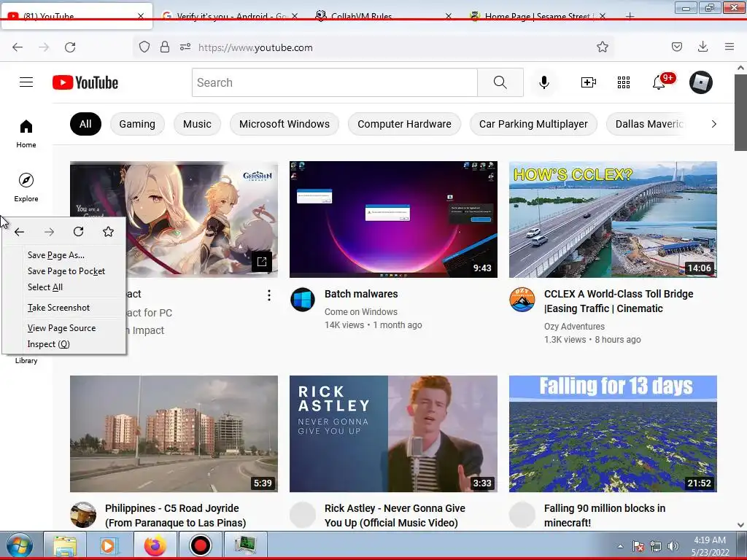Open the Genshin video options three-dot menu

[269, 296]
